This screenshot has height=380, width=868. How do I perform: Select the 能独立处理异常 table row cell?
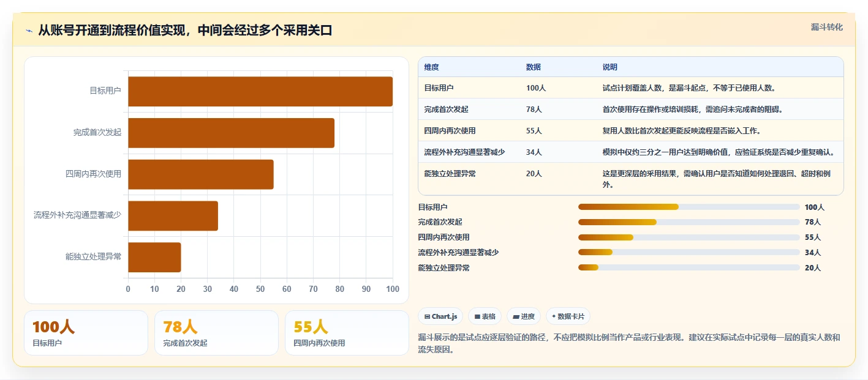pos(450,174)
